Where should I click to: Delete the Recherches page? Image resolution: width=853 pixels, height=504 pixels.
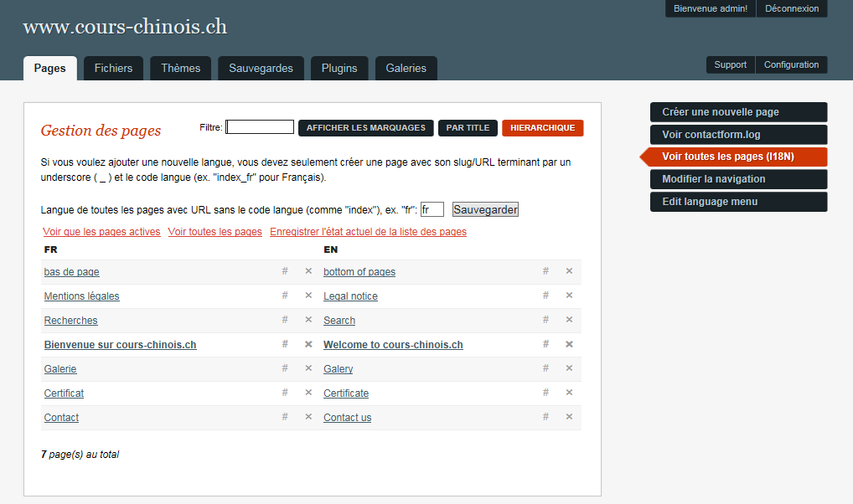[x=308, y=320]
